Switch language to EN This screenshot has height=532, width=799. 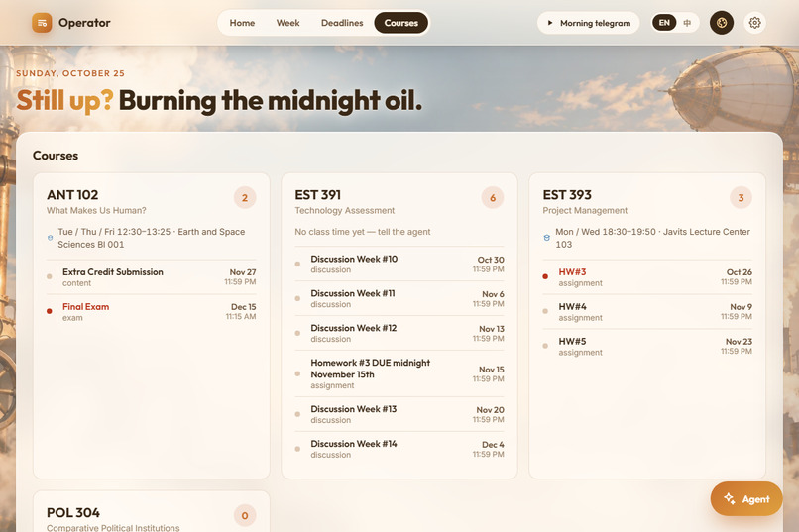click(x=664, y=23)
